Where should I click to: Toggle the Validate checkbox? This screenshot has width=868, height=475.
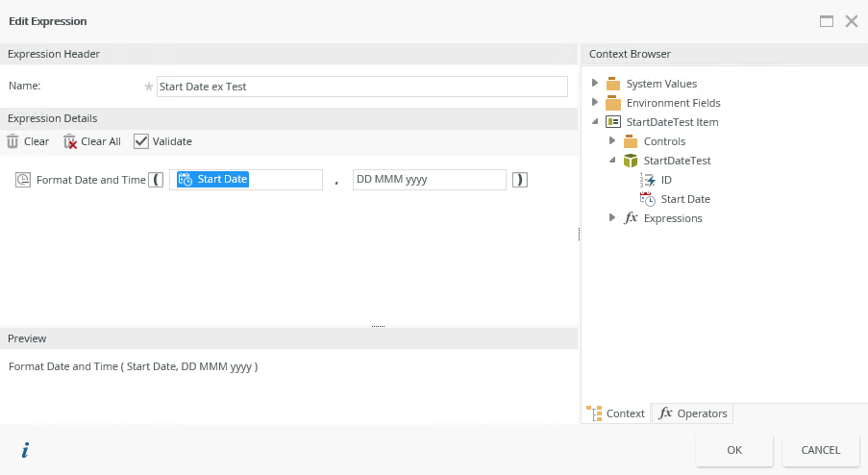[141, 141]
